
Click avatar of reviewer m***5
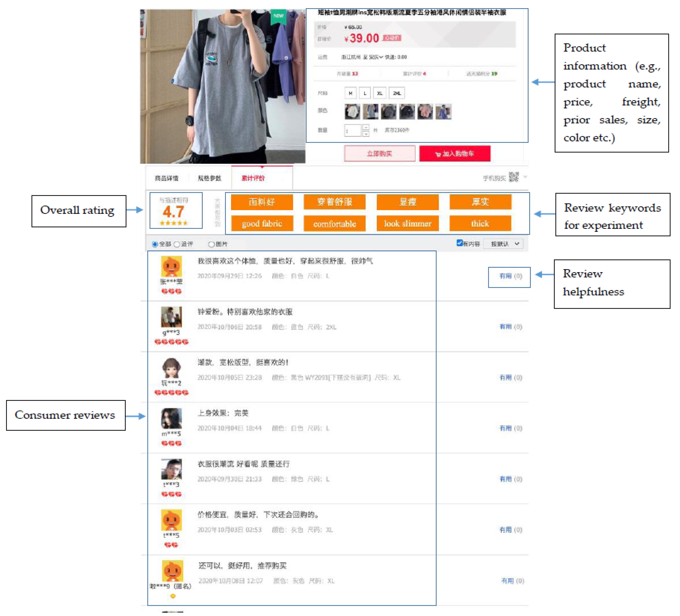click(x=171, y=418)
